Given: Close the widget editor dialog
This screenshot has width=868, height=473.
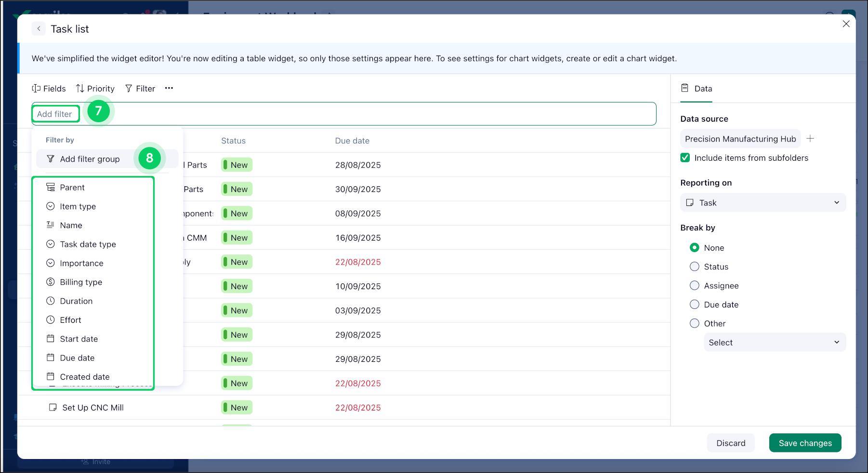Looking at the screenshot, I should tap(846, 24).
